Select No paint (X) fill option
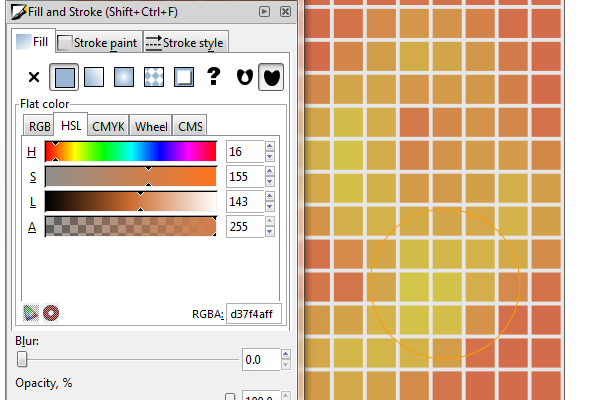This screenshot has width=600, height=400. 34,77
